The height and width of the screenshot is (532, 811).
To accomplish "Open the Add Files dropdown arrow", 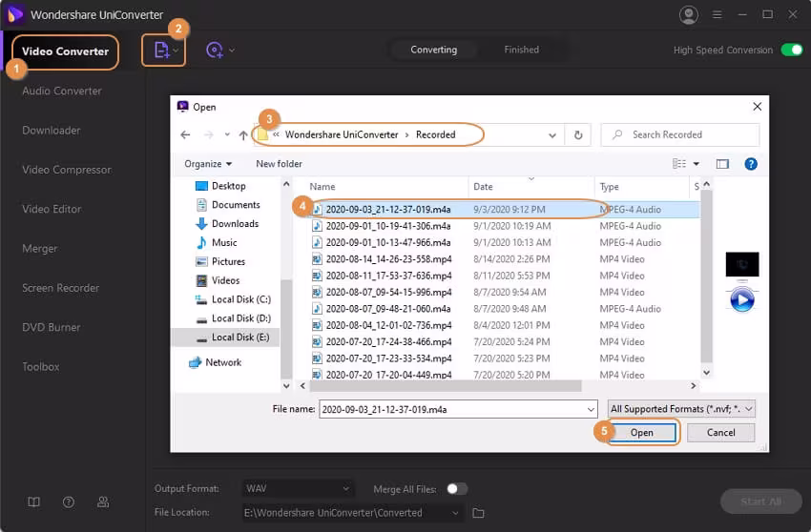I will 176,51.
